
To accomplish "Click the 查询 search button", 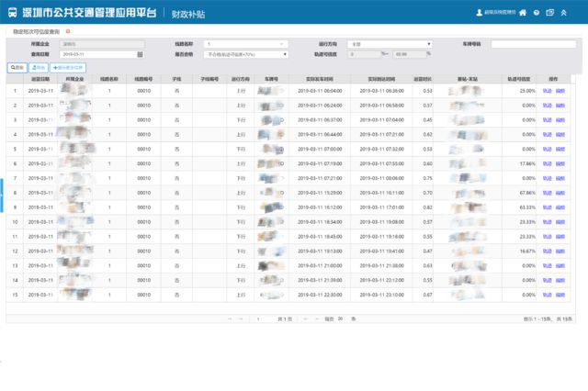I will click(x=17, y=68).
